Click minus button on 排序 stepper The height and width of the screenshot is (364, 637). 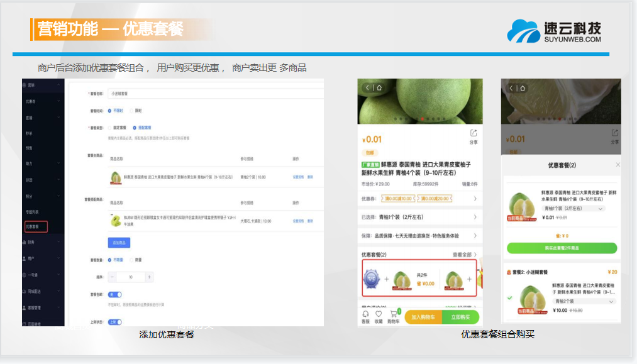coord(113,277)
